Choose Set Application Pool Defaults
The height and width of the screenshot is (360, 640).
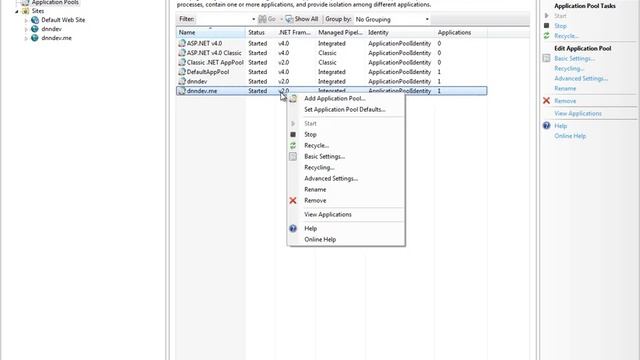(x=346, y=109)
